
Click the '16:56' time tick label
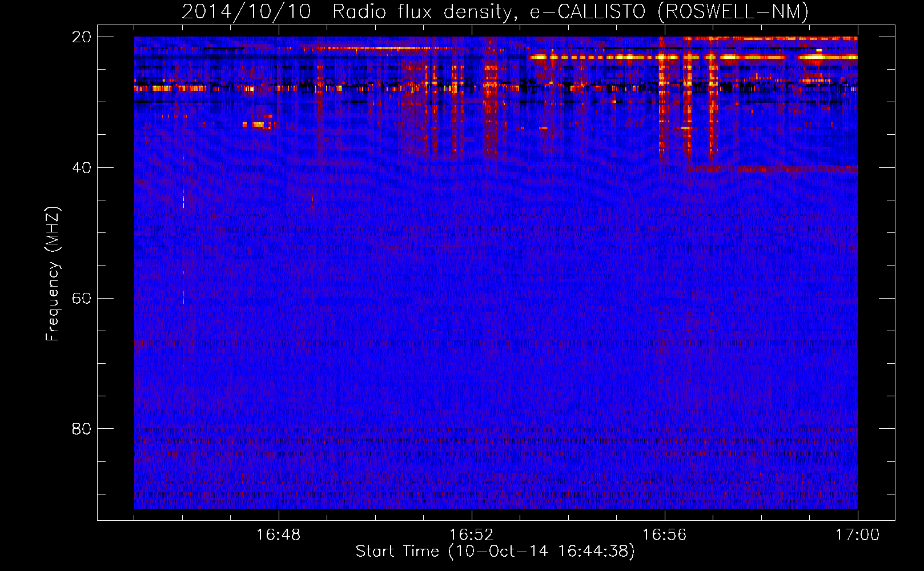664,535
